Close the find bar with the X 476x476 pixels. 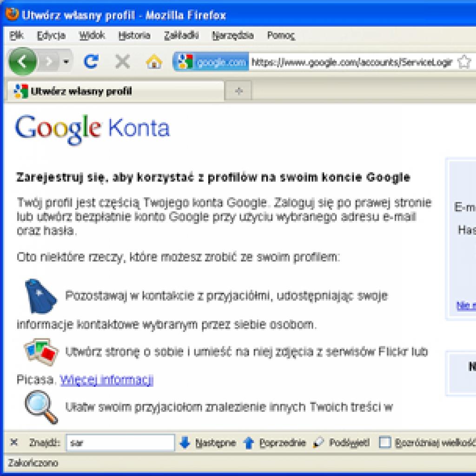(x=13, y=443)
